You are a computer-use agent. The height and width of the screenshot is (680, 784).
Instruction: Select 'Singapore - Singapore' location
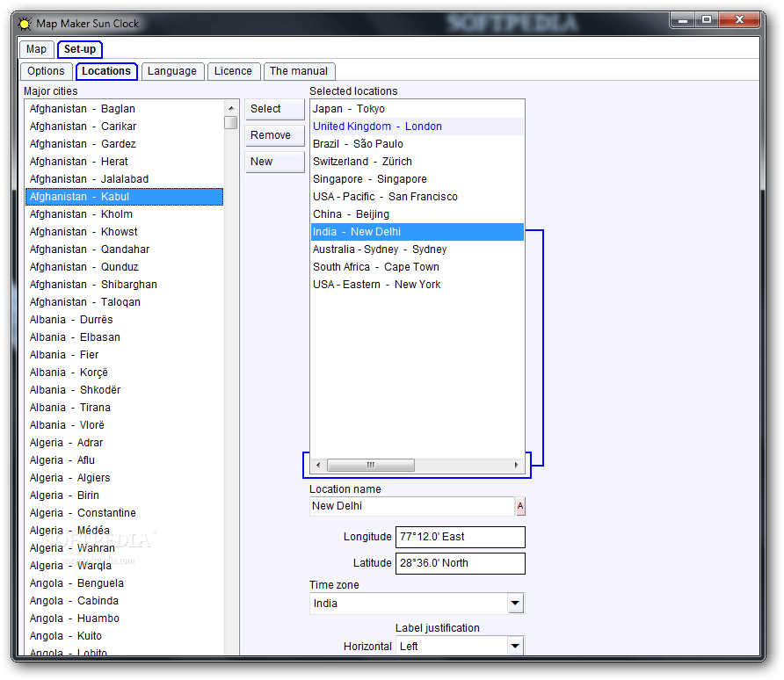[x=417, y=179]
